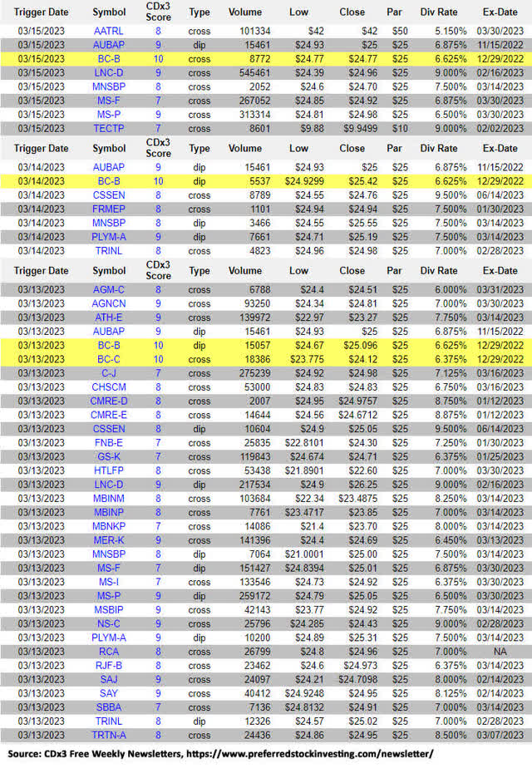Select the 03/07/2023 ex-date
This screenshot has height=773, width=532.
[x=500, y=736]
